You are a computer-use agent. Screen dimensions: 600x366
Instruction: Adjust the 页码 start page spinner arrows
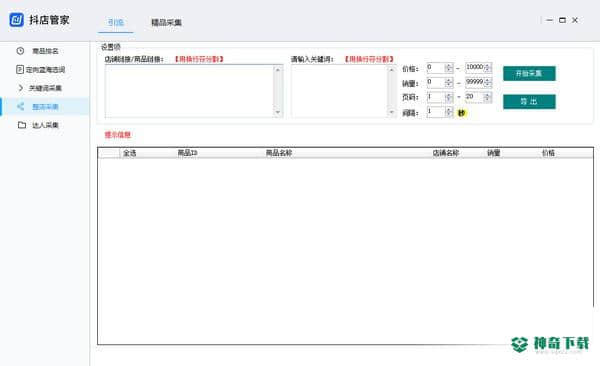click(449, 97)
